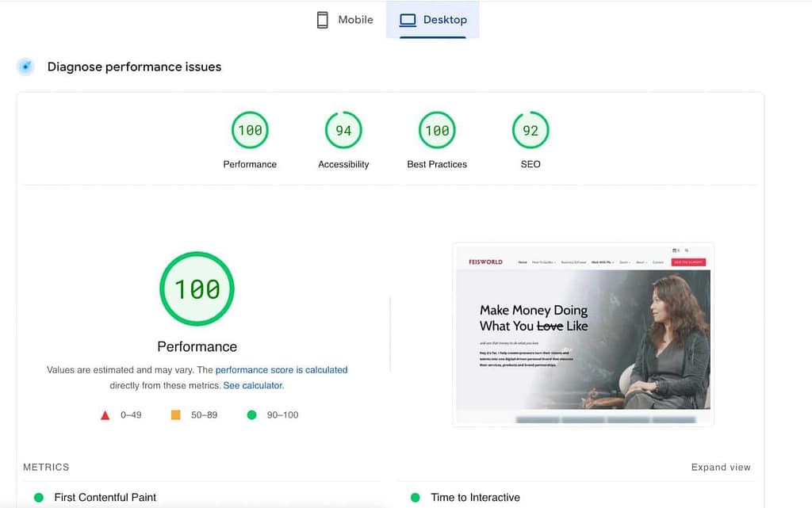Screen dimensions: 812x508
Task: Jump to the Best Practices score gauge
Action: coord(437,131)
